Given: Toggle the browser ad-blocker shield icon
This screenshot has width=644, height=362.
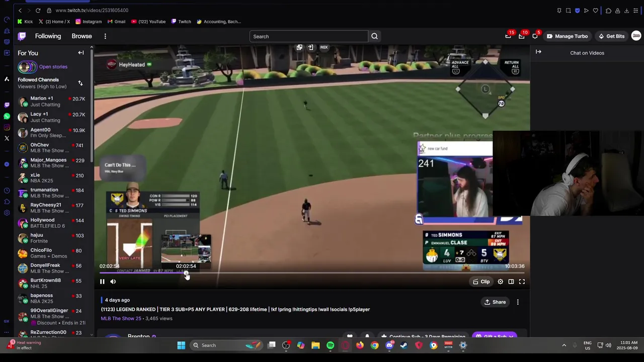Looking at the screenshot, I should tap(577, 11).
